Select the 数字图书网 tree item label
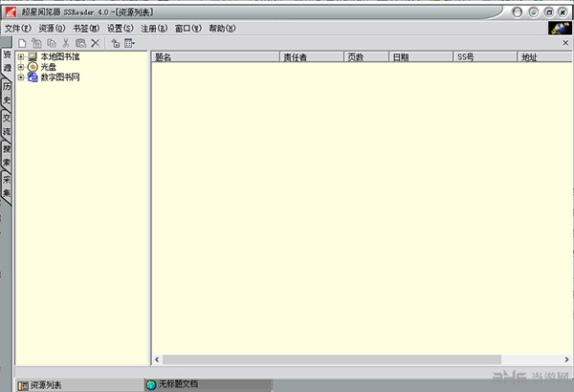Image resolution: width=574 pixels, height=392 pixels. [59, 76]
